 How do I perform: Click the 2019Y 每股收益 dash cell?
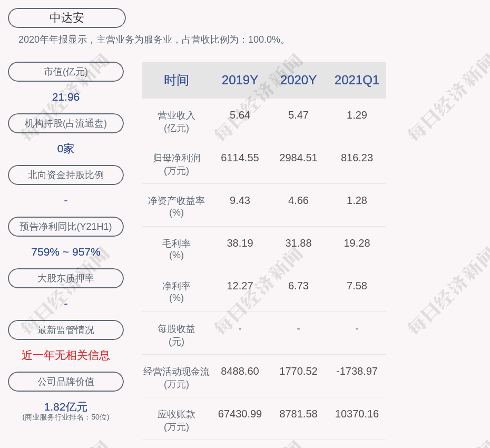240,328
